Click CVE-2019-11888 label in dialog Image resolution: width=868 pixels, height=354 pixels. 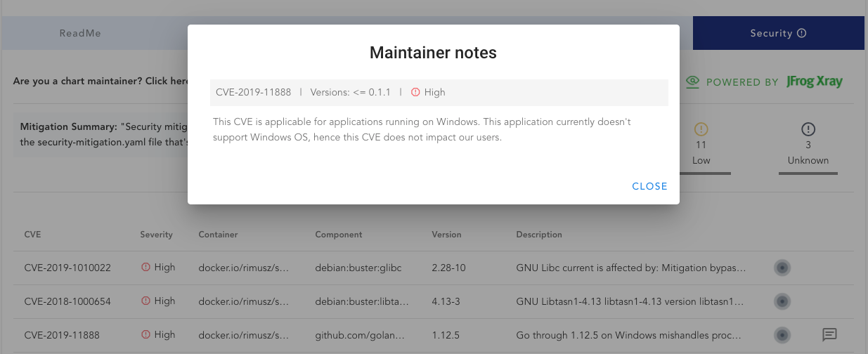pyautogui.click(x=254, y=92)
